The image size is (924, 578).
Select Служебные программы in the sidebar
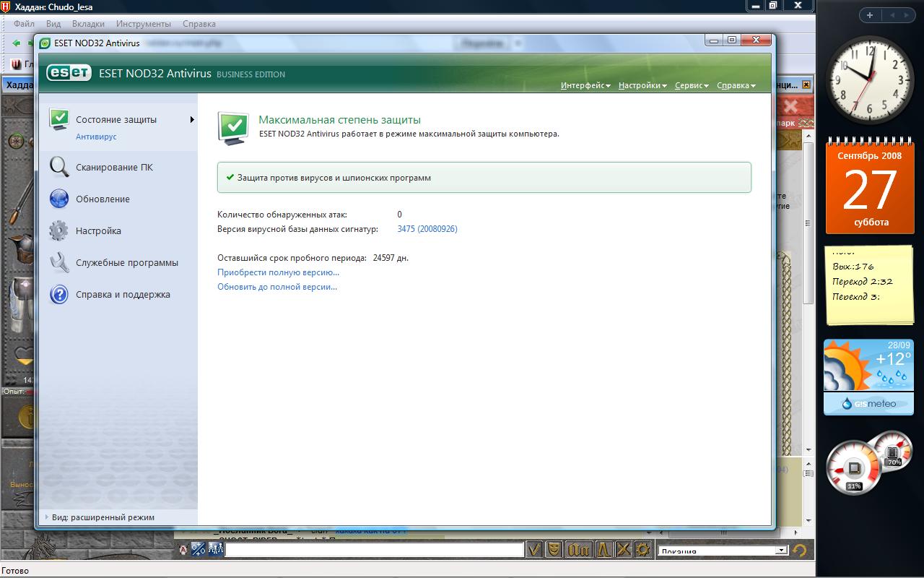pos(127,263)
